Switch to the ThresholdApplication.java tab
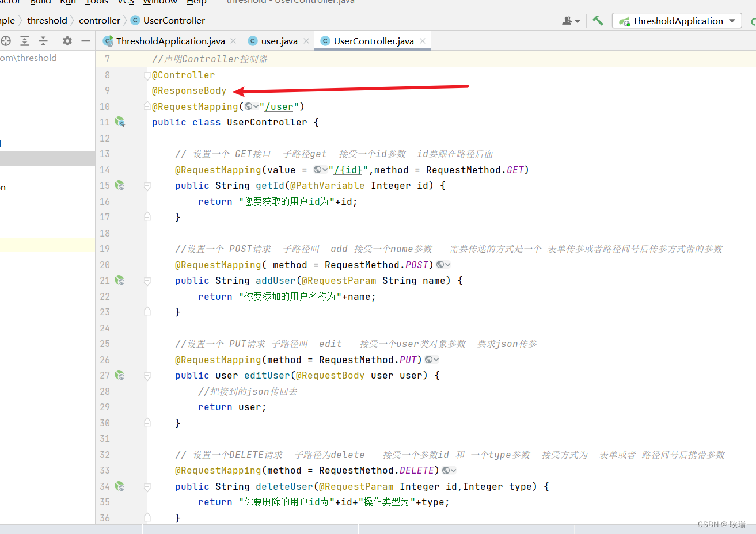756x534 pixels. [170, 41]
